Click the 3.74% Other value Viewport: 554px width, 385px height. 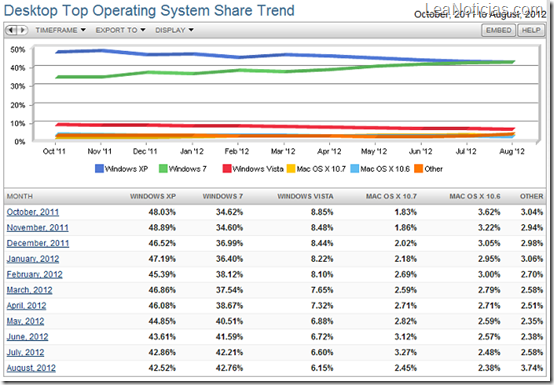pyautogui.click(x=532, y=368)
